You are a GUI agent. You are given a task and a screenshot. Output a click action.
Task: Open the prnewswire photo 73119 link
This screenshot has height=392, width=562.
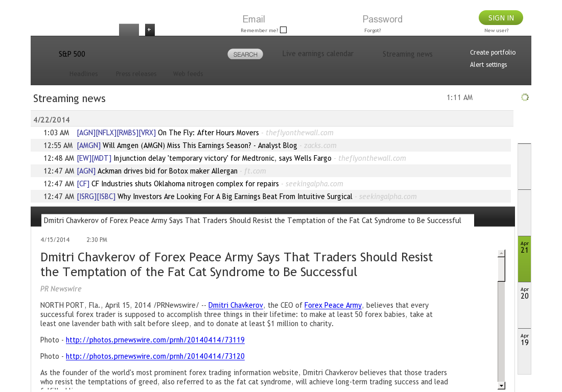[x=155, y=340]
